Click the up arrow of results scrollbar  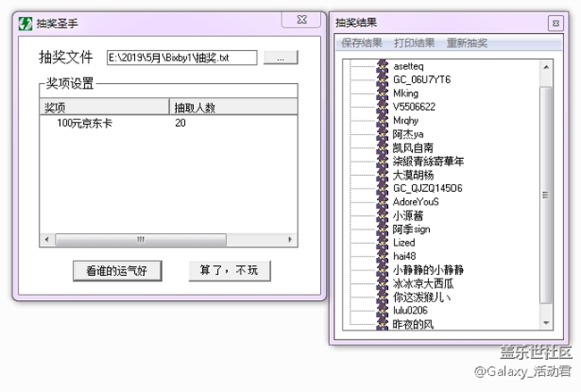546,67
